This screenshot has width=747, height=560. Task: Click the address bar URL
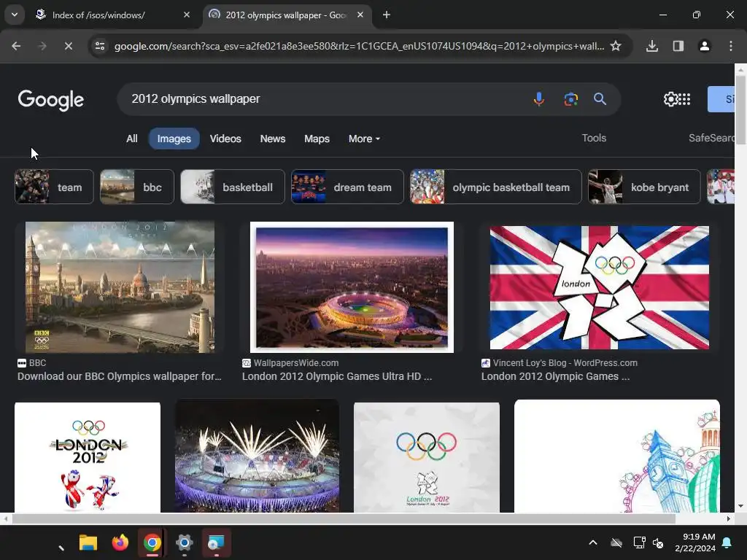point(359,46)
